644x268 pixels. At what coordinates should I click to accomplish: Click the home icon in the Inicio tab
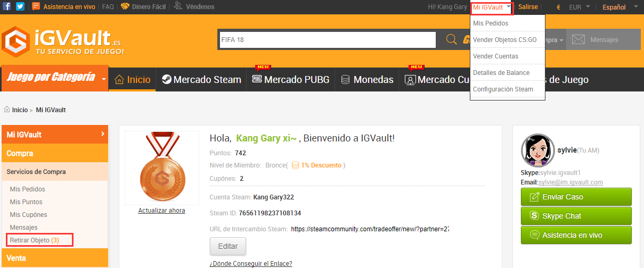coord(119,80)
